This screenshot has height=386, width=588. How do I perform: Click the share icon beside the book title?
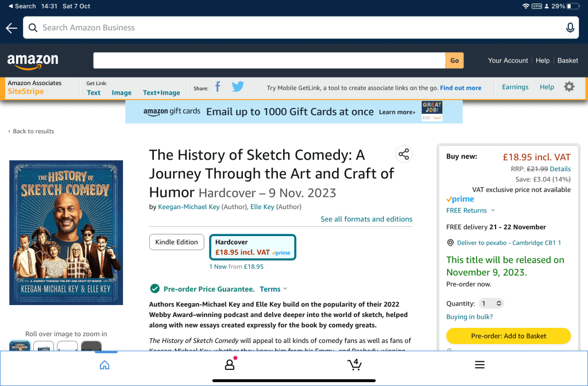[x=404, y=154]
